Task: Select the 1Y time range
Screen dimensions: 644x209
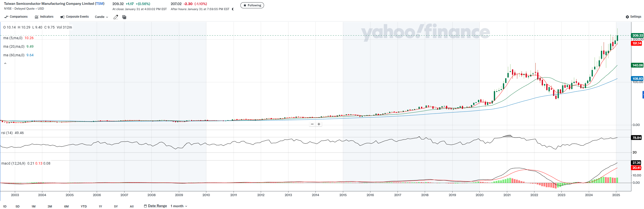Action: pos(100,206)
